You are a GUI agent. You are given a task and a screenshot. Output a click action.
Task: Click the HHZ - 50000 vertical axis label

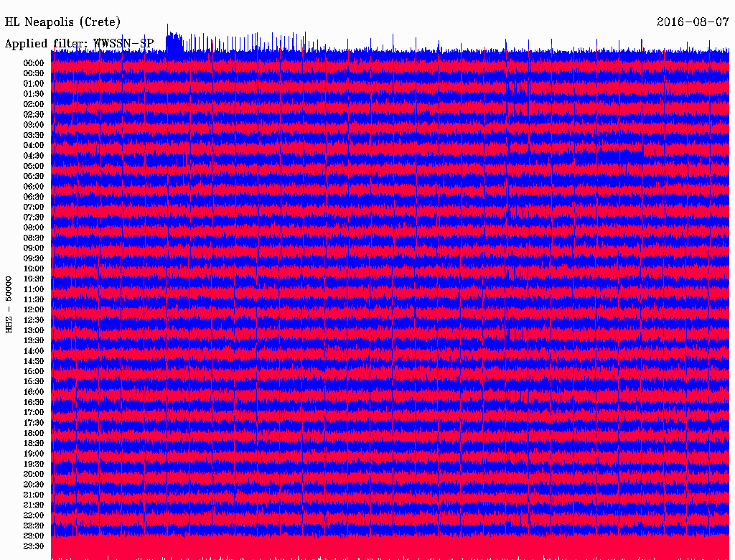pyautogui.click(x=9, y=304)
